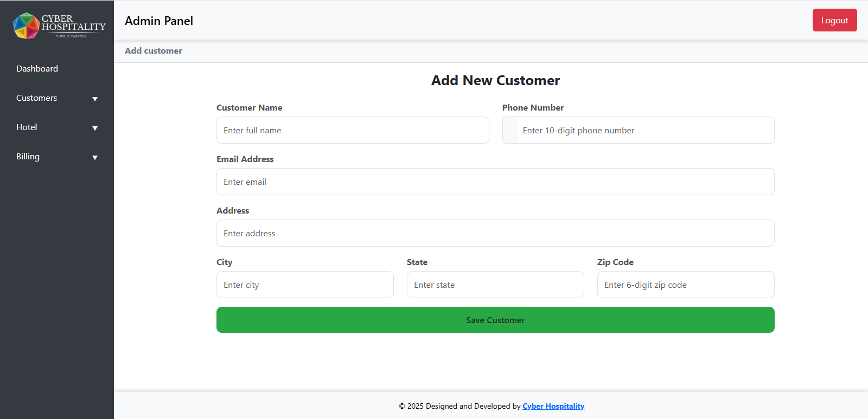
Task: Select the Zip Code input field
Action: click(x=685, y=285)
